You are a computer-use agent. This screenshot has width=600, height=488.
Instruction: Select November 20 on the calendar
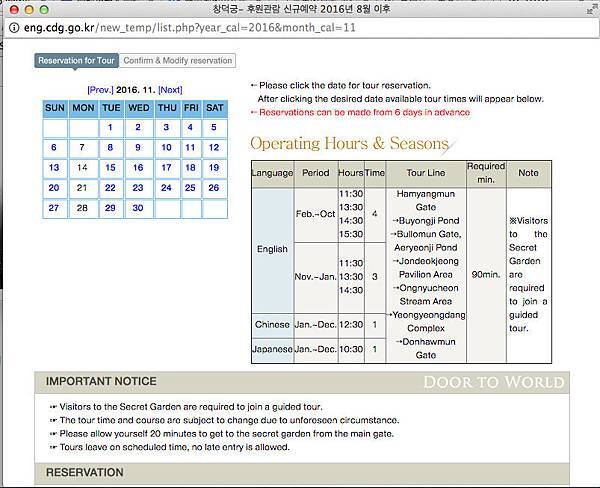pos(54,188)
